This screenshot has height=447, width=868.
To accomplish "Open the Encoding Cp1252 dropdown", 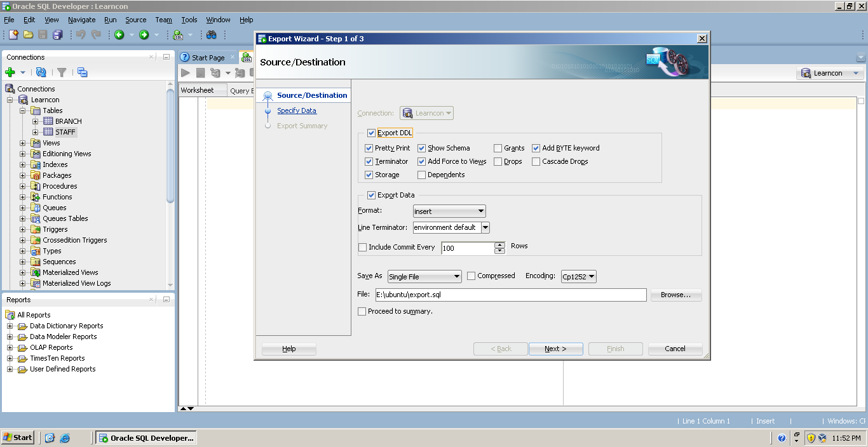I will (578, 276).
